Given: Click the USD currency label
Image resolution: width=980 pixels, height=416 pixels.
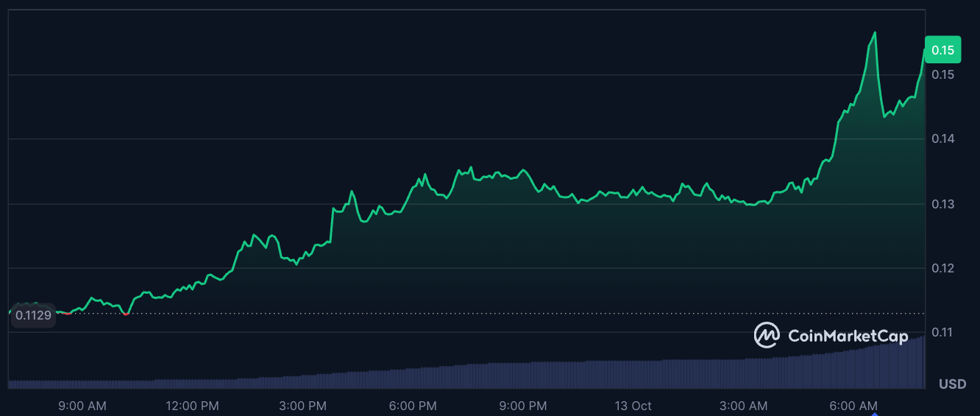Looking at the screenshot, I should (x=952, y=384).
